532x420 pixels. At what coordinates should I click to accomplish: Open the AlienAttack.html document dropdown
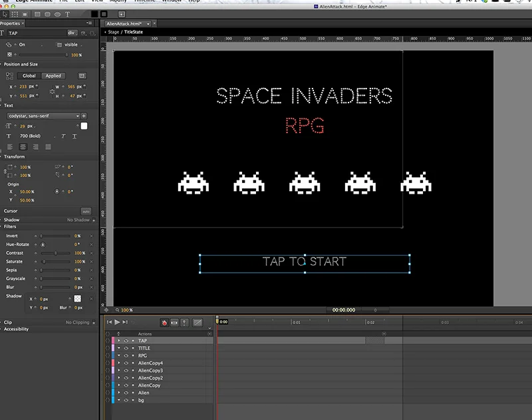click(x=148, y=24)
